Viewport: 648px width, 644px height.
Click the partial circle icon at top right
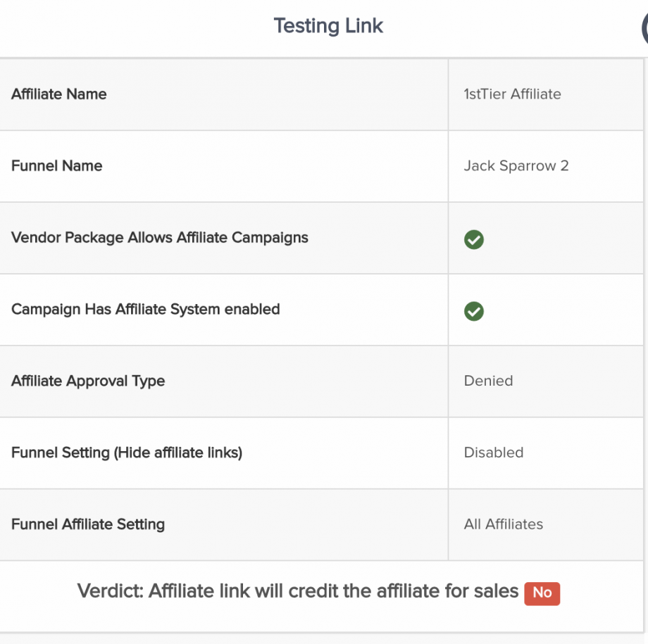click(x=644, y=28)
